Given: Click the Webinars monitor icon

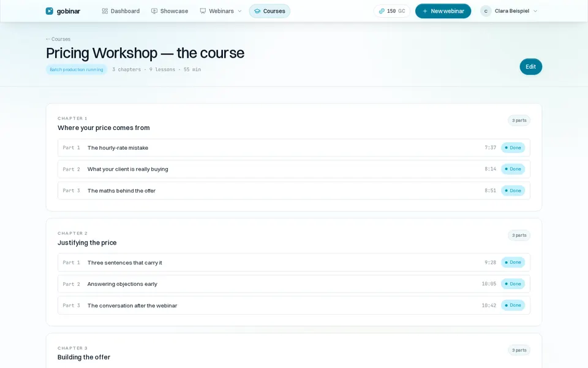Looking at the screenshot, I should pos(203,11).
